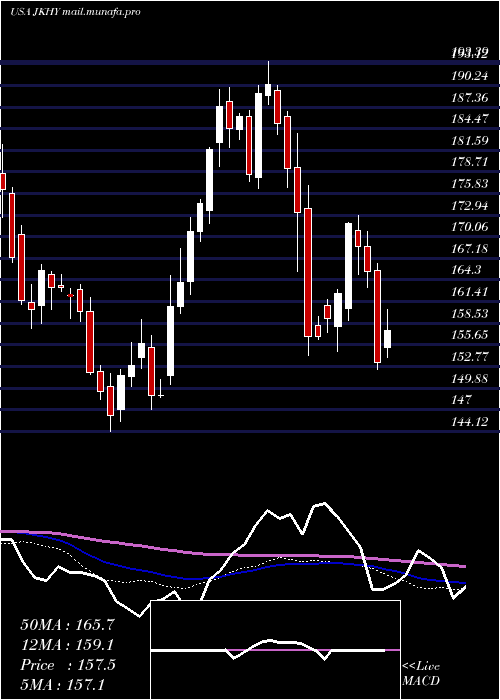Select the 152.77 price axis label
The image size is (500, 700).
470,357
